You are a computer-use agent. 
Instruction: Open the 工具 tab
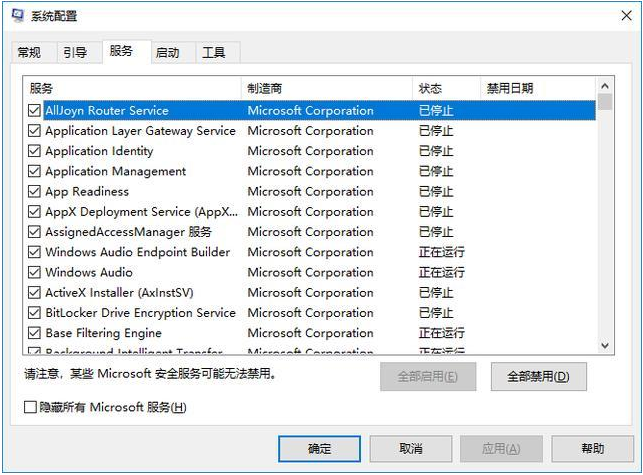tap(214, 52)
